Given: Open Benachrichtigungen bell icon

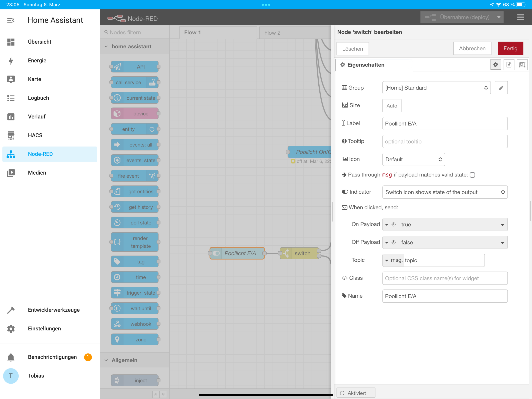Looking at the screenshot, I should pyautogui.click(x=11, y=357).
